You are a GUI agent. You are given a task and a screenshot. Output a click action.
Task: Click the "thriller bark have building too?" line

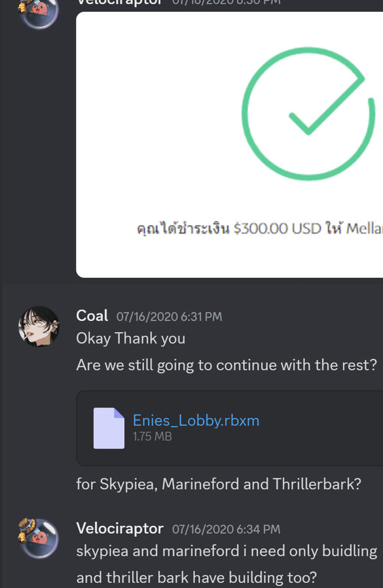tap(197, 578)
